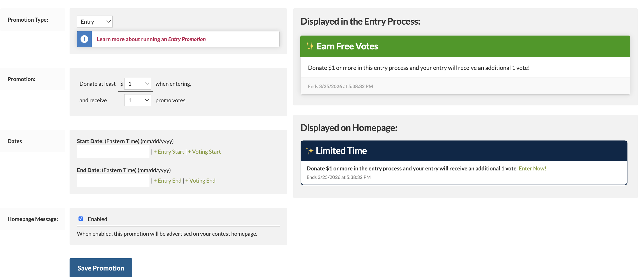Click the sparkle icon beside Limited Time

click(310, 150)
